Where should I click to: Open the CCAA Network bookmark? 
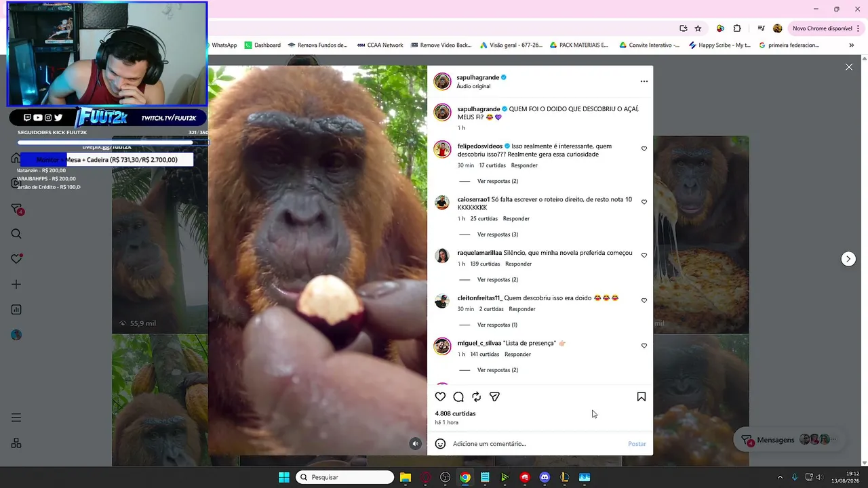pyautogui.click(x=380, y=45)
